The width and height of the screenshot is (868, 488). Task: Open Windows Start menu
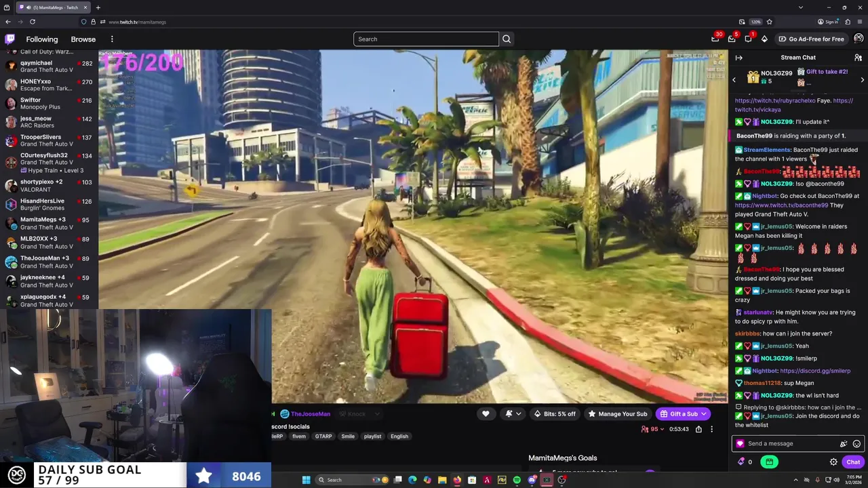point(306,480)
